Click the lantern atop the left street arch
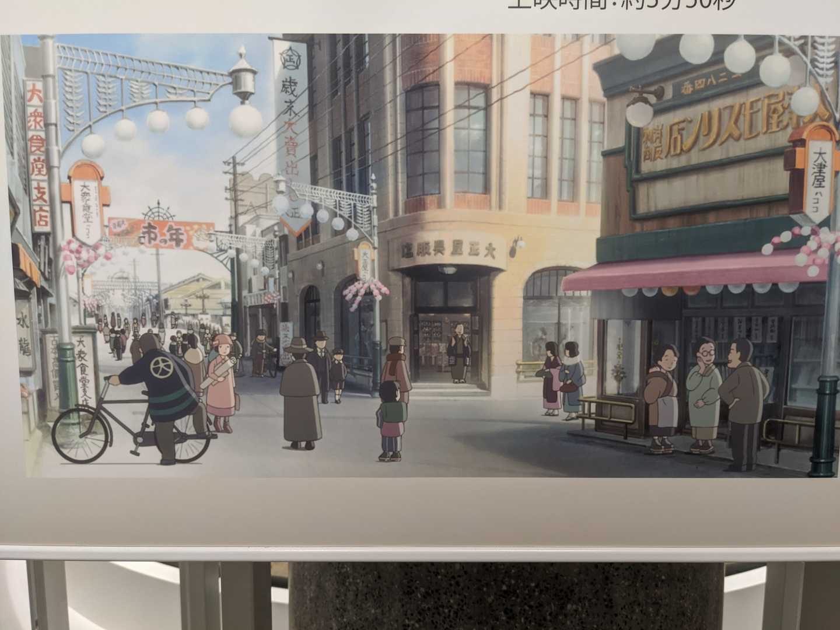Viewport: 840px width, 630px height. click(x=242, y=77)
